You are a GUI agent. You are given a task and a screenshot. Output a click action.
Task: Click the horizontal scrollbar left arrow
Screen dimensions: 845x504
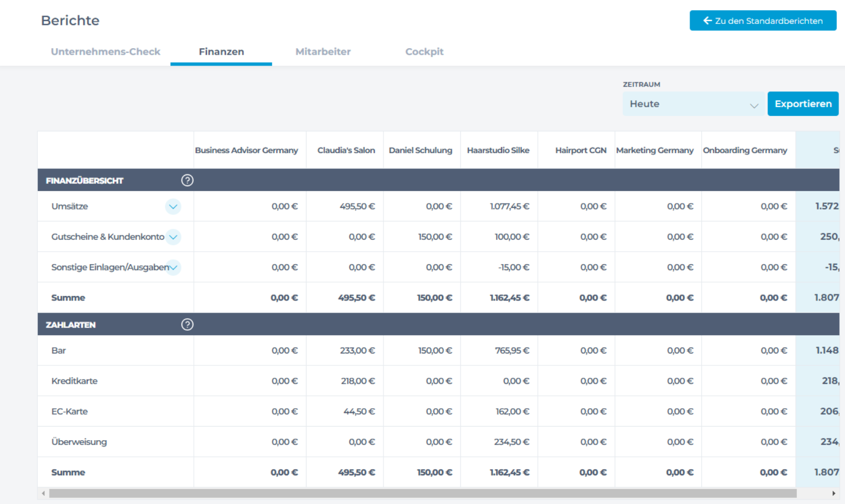43,494
